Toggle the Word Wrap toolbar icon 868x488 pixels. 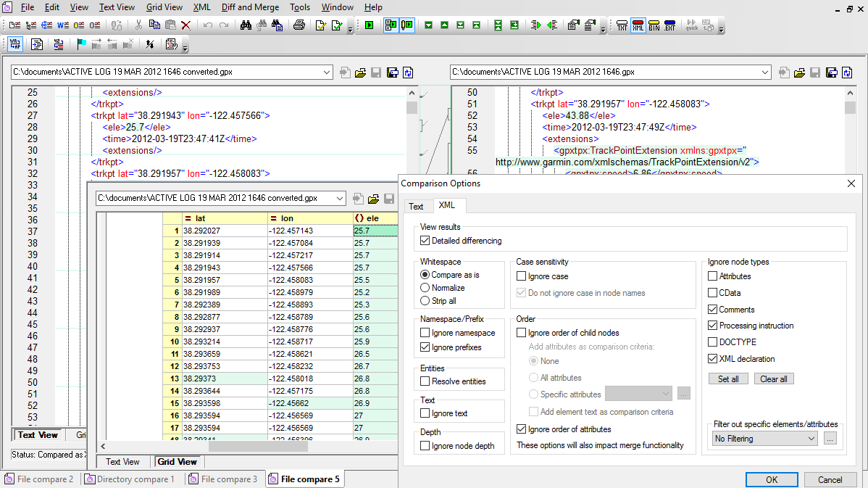15,44
